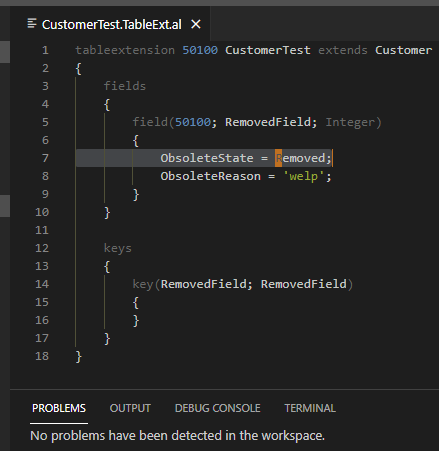The width and height of the screenshot is (439, 451).
Task: Click 'CustomerTest' object name on line 1
Action: tap(268, 50)
